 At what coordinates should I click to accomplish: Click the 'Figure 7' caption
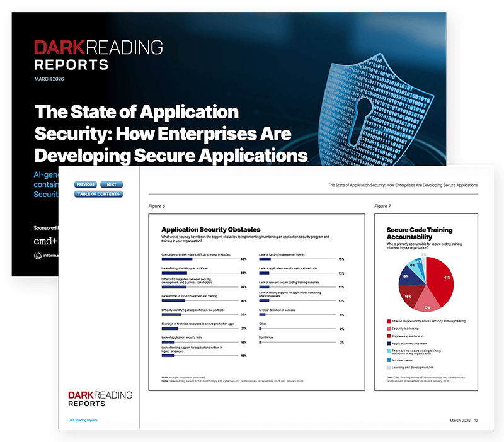coord(382,206)
